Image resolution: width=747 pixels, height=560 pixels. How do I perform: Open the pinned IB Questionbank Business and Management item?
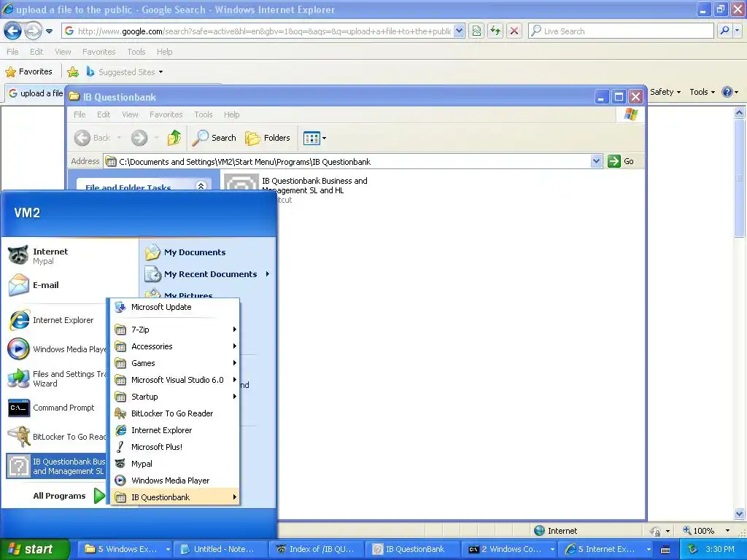click(56, 466)
